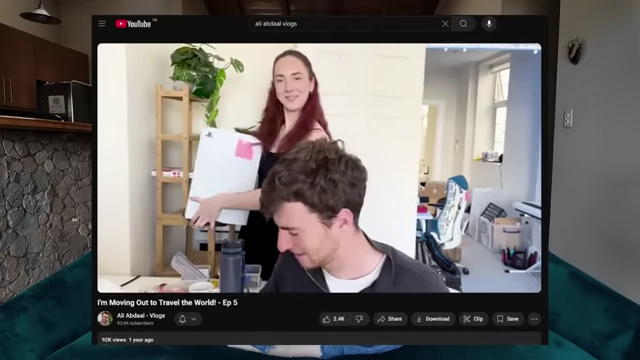Go to YouTube home via logo
Image resolution: width=640 pixels, height=360 pixels.
click(133, 24)
